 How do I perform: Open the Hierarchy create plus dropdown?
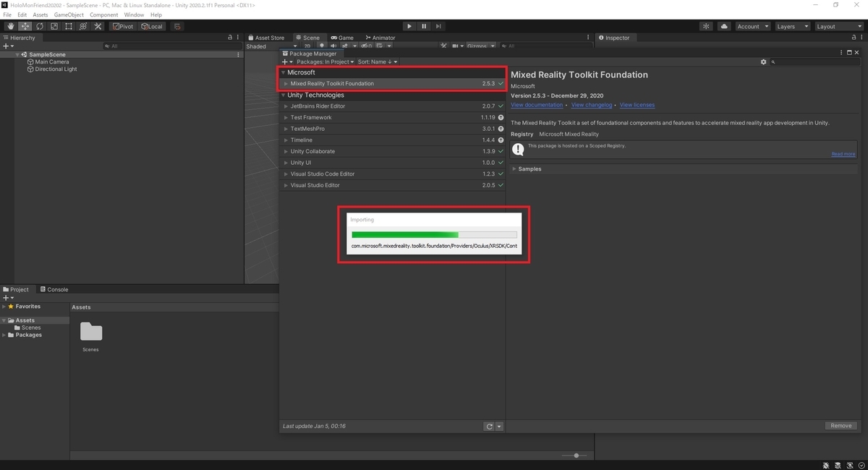click(8, 46)
